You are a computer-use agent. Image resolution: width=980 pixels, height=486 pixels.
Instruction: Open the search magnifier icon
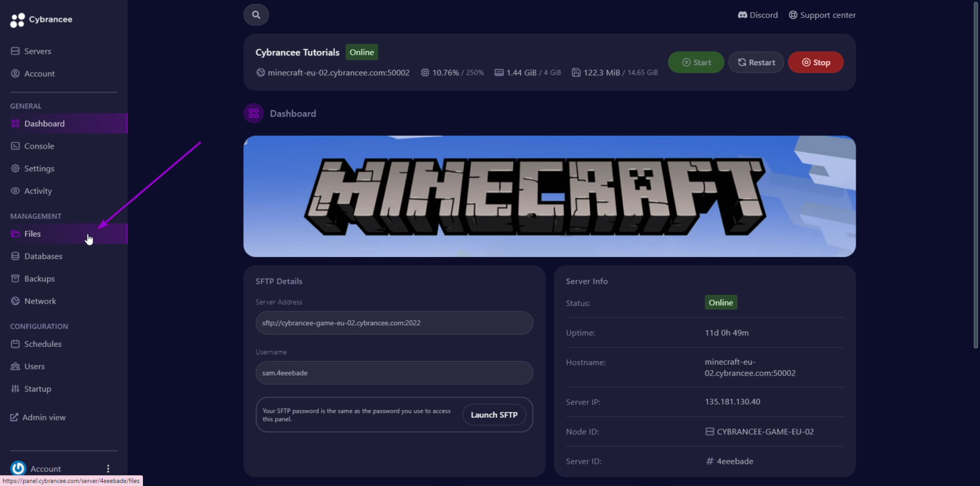pyautogui.click(x=256, y=14)
